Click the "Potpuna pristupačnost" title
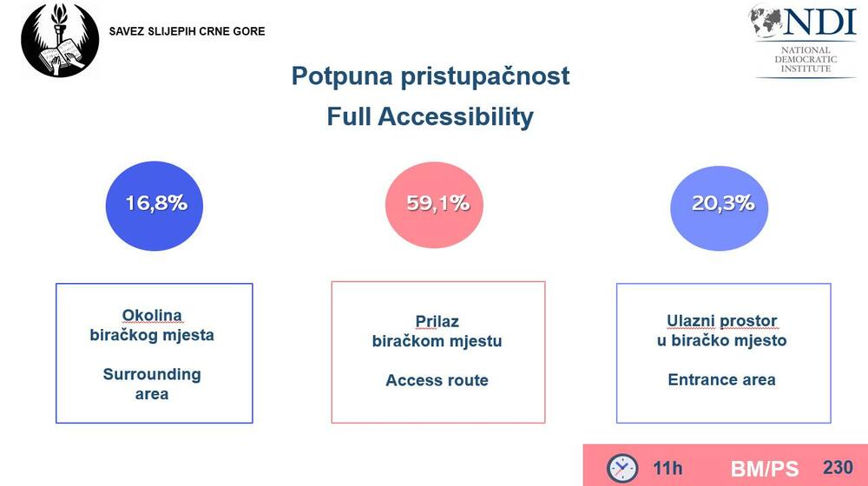The width and height of the screenshot is (868, 486). click(x=431, y=76)
